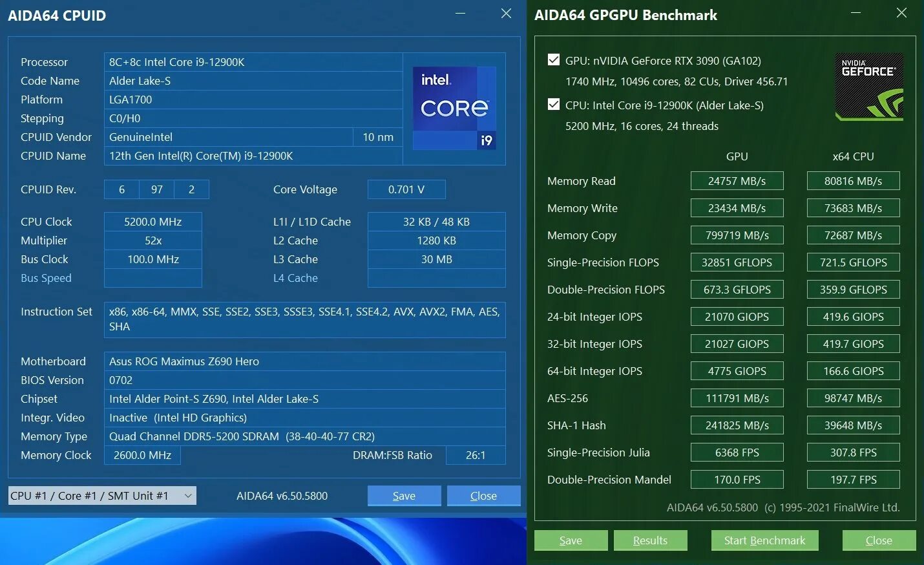This screenshot has height=565, width=924.
Task: Click the Bus Speed label link
Action: (46, 278)
